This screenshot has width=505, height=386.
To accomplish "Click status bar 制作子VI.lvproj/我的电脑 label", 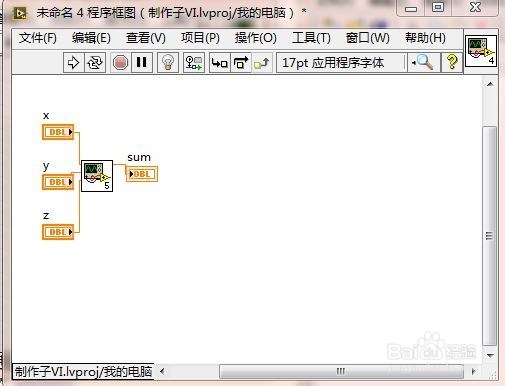I will click(83, 371).
